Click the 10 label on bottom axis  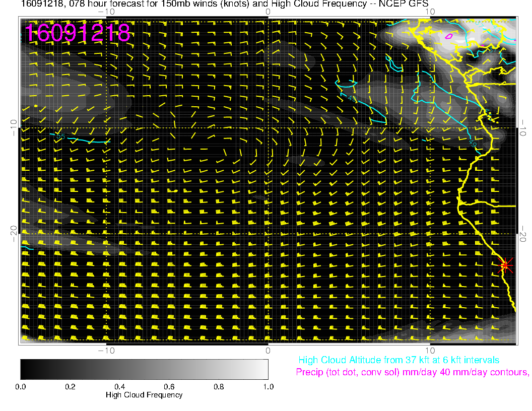[430, 351]
